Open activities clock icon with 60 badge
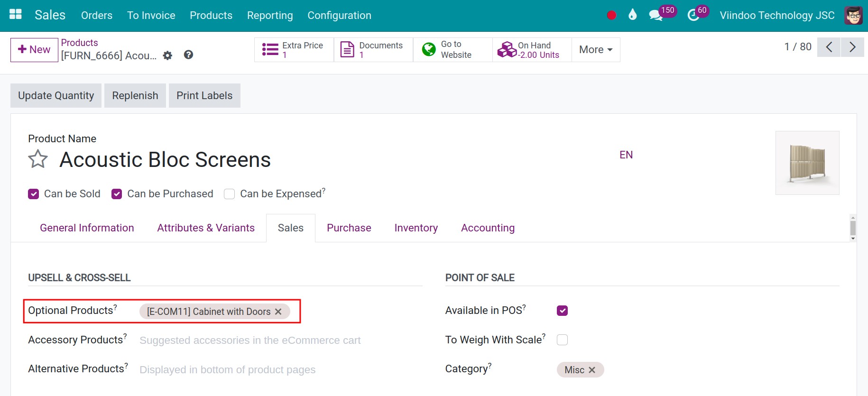The image size is (868, 396). tap(697, 14)
